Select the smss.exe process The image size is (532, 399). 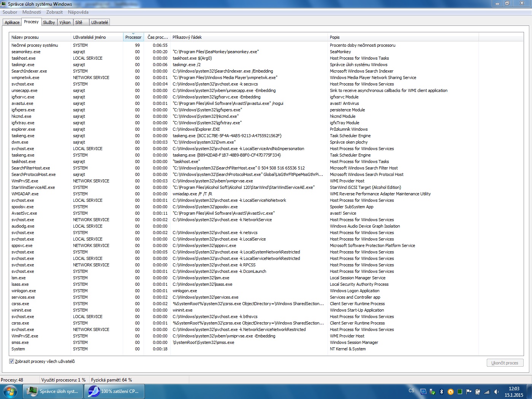(266, 342)
